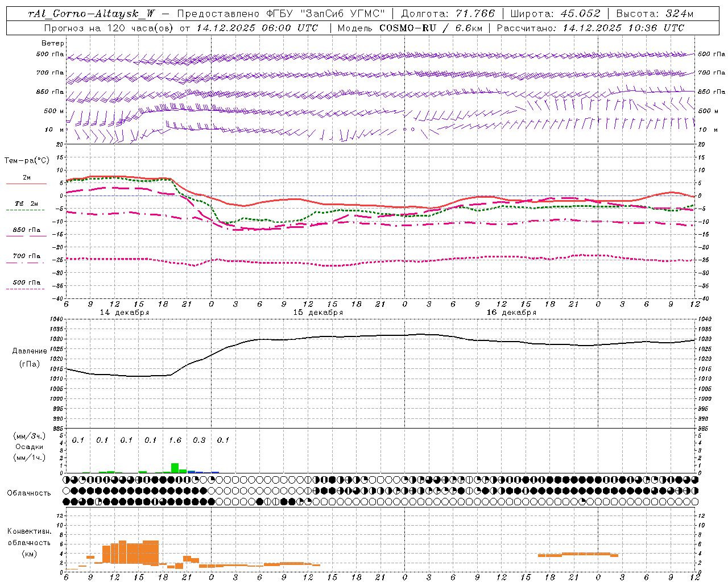Select the left 700 гПа wind level label
Viewport: 728px width, 582px height.
50,73
